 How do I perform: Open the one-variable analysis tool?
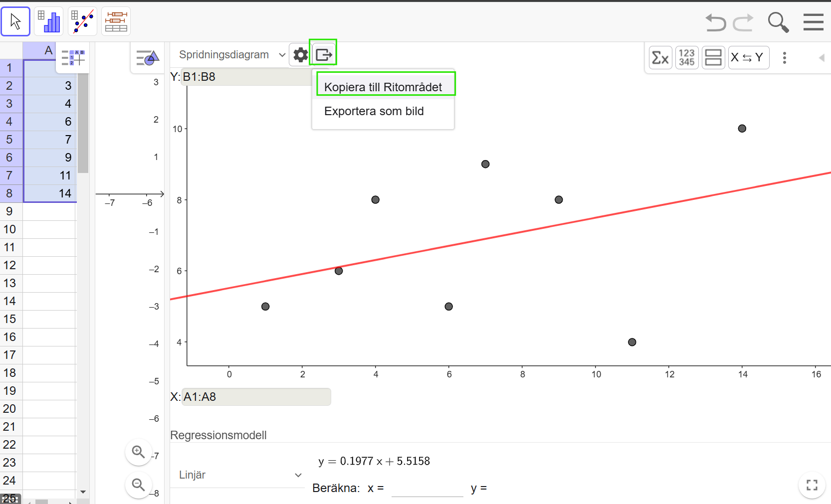tap(48, 21)
